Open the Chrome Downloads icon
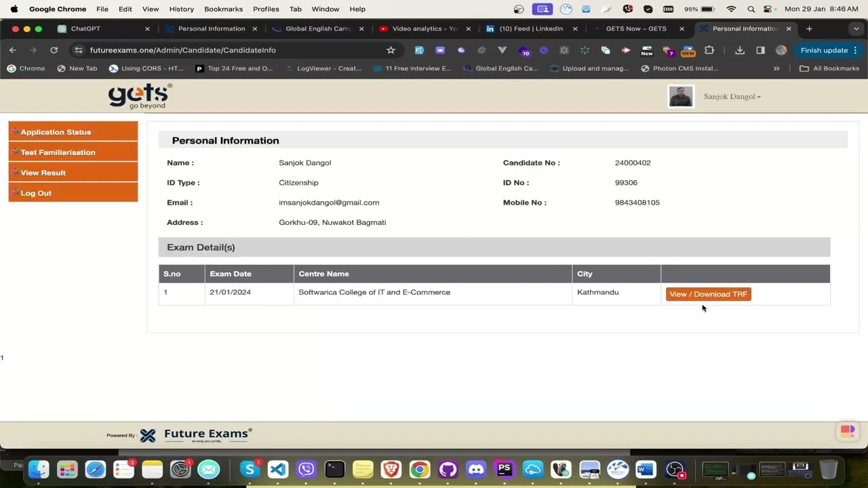Image resolution: width=868 pixels, height=488 pixels. point(740,50)
